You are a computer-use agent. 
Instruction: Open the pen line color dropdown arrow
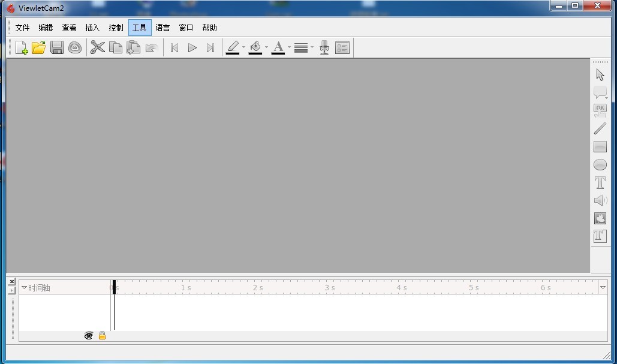(x=243, y=48)
